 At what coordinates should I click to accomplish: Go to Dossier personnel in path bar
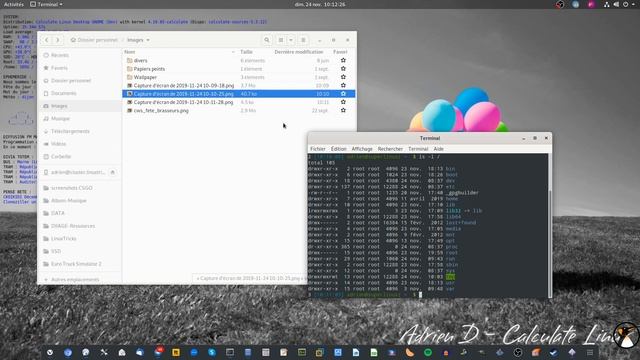coord(94,40)
